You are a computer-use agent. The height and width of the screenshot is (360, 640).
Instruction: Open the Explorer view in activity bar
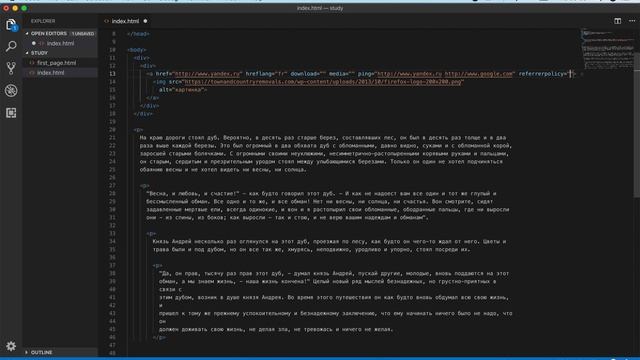pyautogui.click(x=11, y=24)
